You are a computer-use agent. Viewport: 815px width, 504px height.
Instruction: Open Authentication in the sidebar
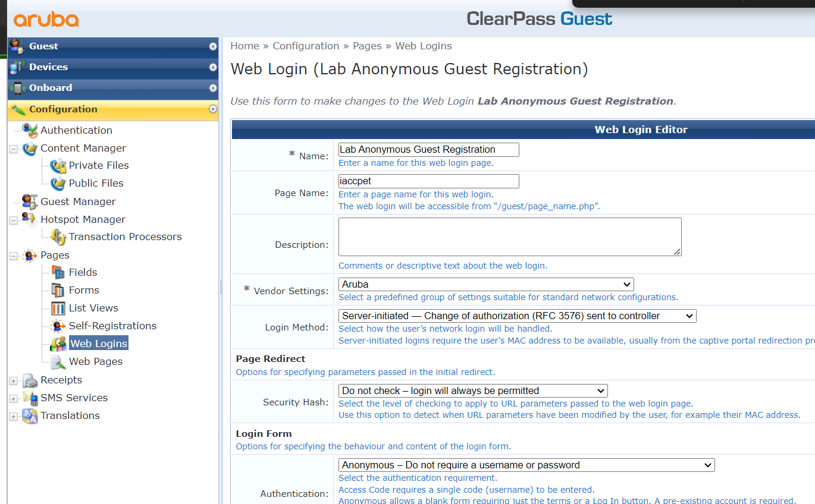click(76, 130)
